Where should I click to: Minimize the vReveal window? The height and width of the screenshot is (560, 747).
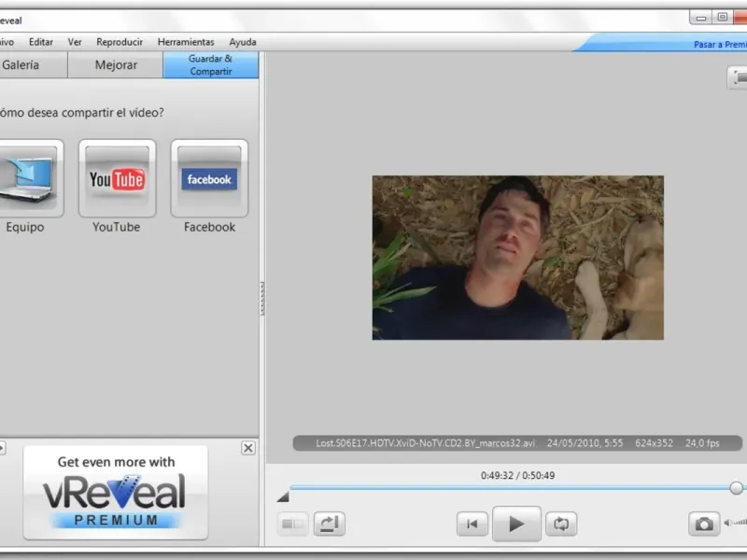tap(701, 17)
